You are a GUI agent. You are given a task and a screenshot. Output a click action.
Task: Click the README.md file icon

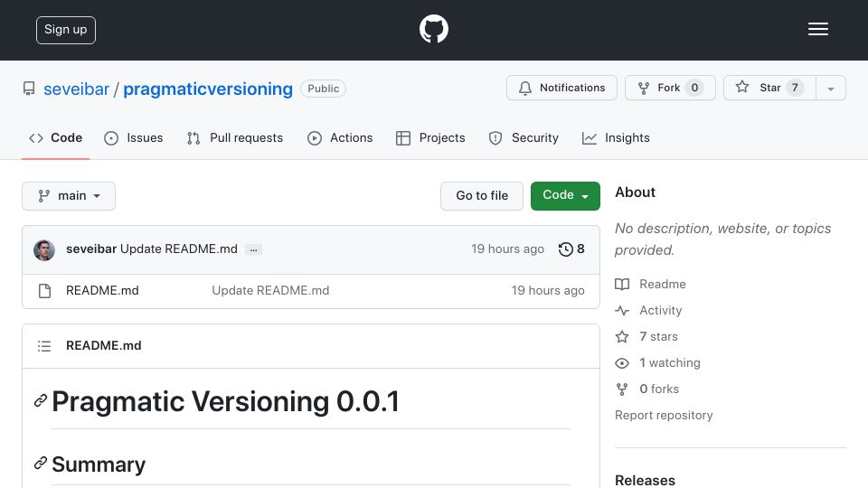[45, 291]
